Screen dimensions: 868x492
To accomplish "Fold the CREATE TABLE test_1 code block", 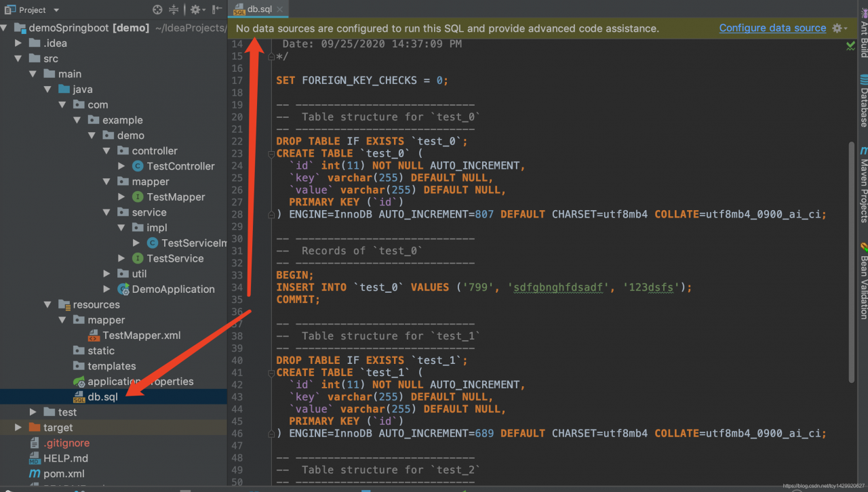I will pyautogui.click(x=272, y=373).
